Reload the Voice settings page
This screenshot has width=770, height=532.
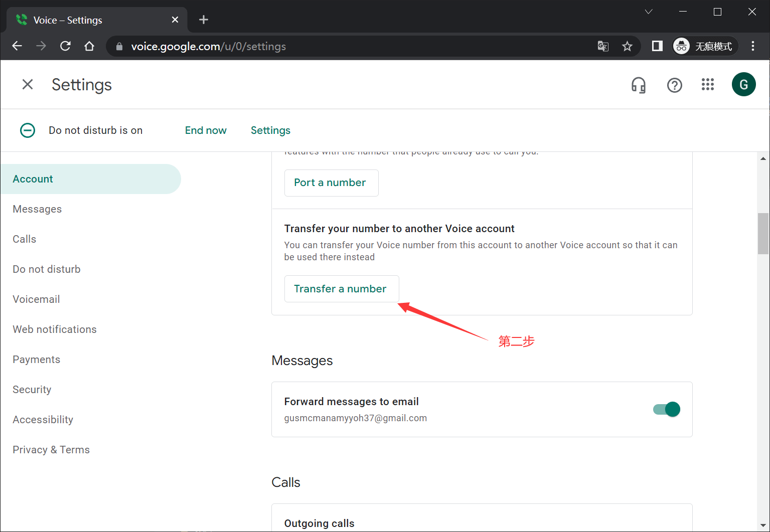coord(65,46)
